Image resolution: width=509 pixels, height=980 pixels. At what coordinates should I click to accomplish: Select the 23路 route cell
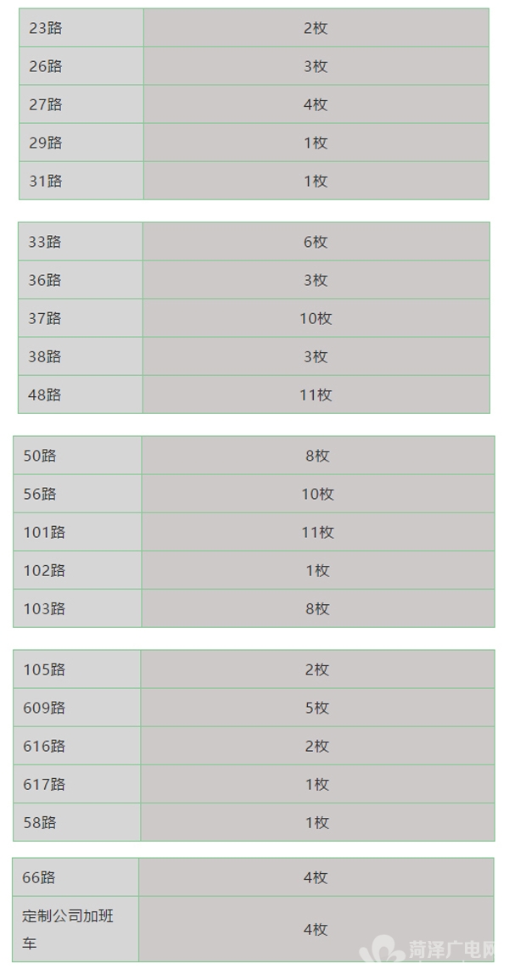click(46, 28)
